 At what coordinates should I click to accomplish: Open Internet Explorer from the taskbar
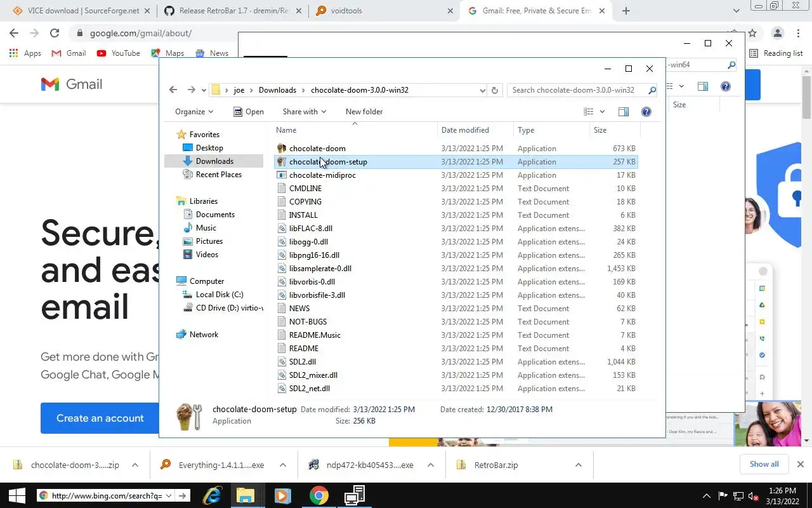(212, 495)
